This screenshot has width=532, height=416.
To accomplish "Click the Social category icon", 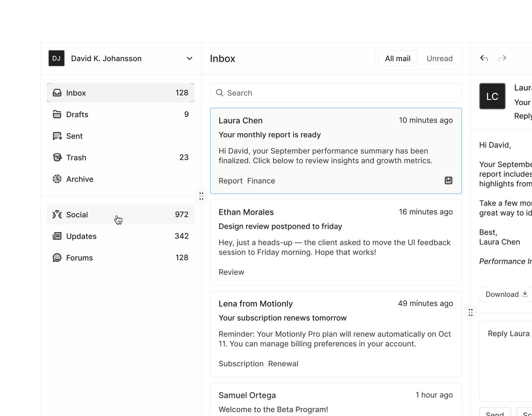I will [x=57, y=215].
